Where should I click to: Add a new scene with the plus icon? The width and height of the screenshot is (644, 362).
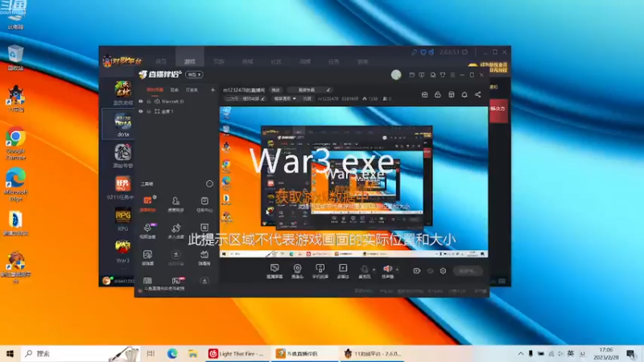(x=213, y=90)
